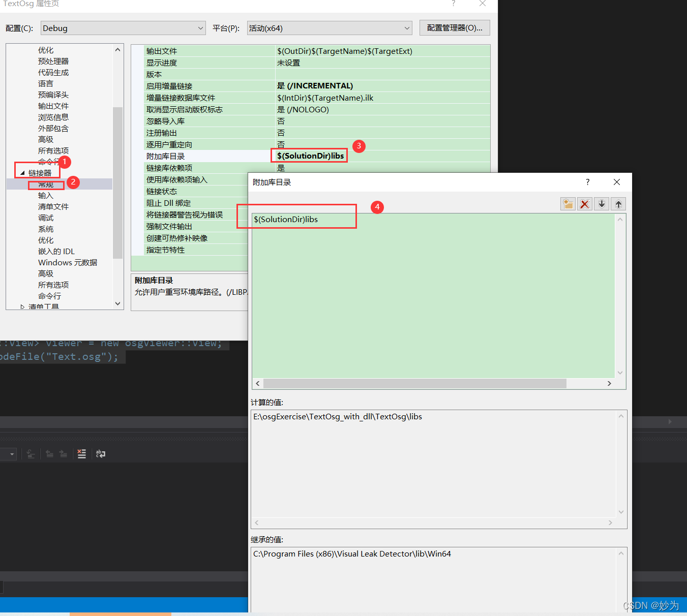The height and width of the screenshot is (616, 687).
Task: Open the 配置 Debug dropdown
Action: pyautogui.click(x=123, y=28)
